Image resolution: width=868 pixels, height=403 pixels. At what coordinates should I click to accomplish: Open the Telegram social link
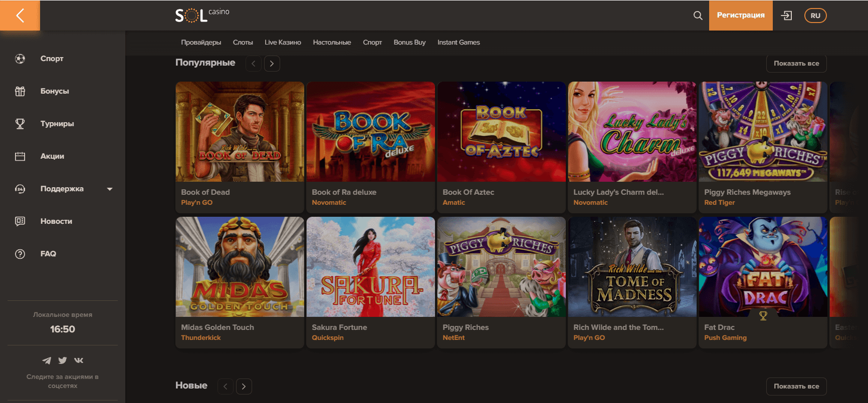47,360
